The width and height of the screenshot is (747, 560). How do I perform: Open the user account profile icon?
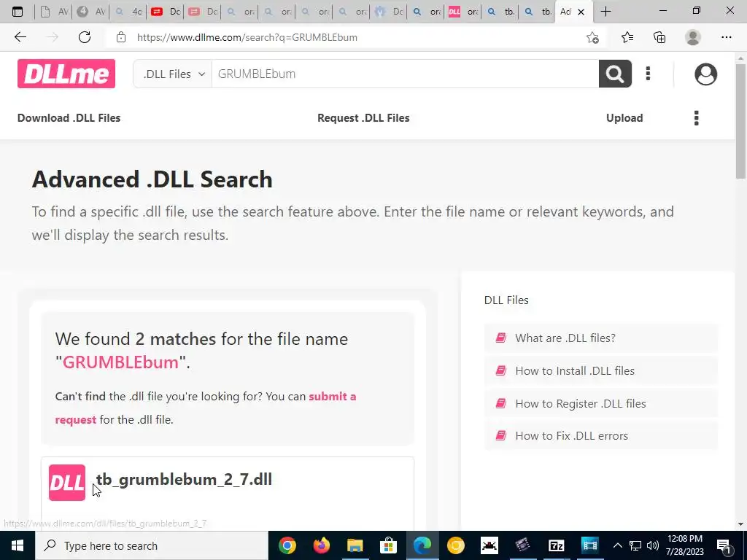tap(705, 74)
